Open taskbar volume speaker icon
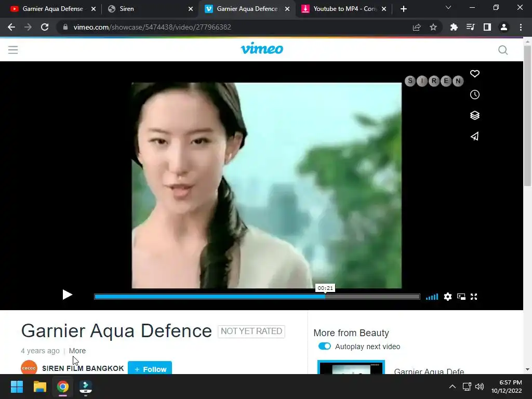This screenshot has height=399, width=532. tap(479, 387)
